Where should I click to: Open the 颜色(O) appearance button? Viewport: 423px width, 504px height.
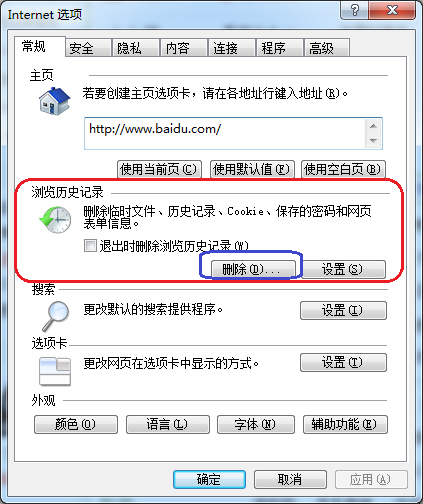(76, 424)
